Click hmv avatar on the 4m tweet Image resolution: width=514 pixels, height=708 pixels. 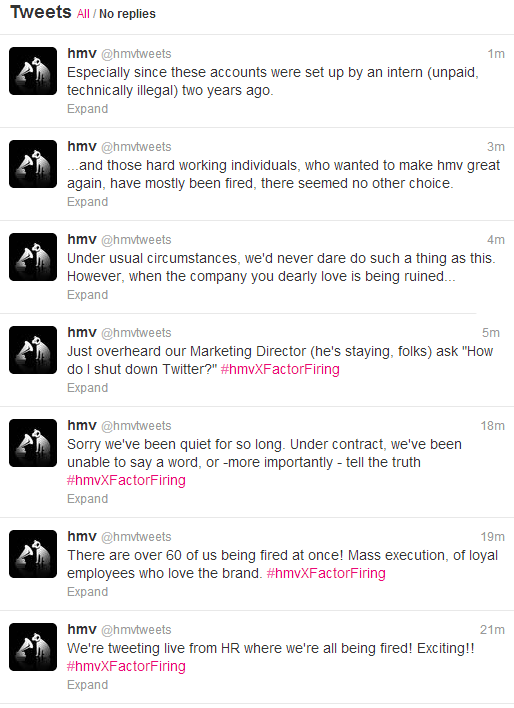(x=33, y=257)
